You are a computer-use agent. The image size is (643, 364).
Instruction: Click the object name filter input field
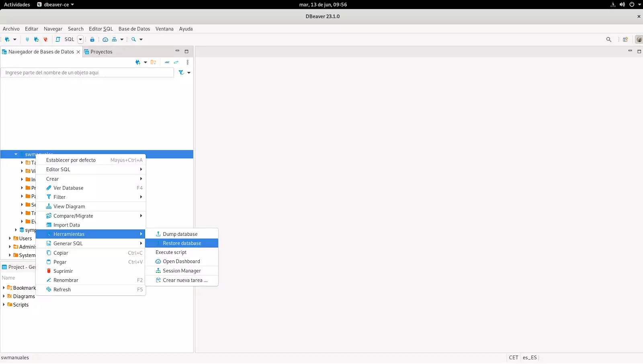pos(88,73)
